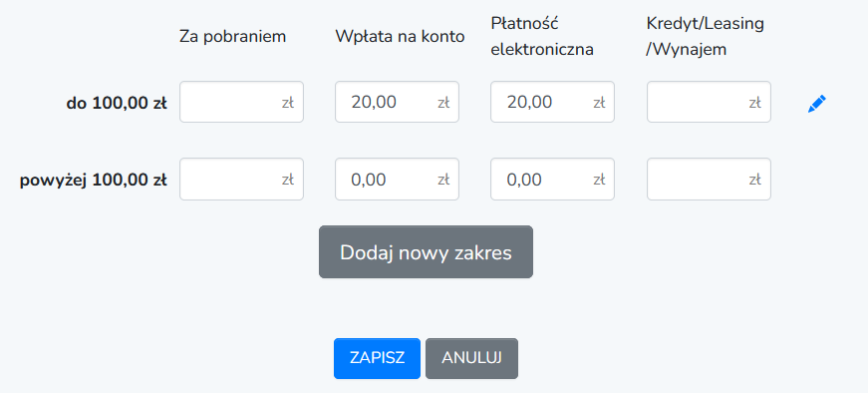Click Za pobraniem field in 'powyżej 100,00 zł' row
This screenshot has height=393, width=868.
tap(241, 179)
